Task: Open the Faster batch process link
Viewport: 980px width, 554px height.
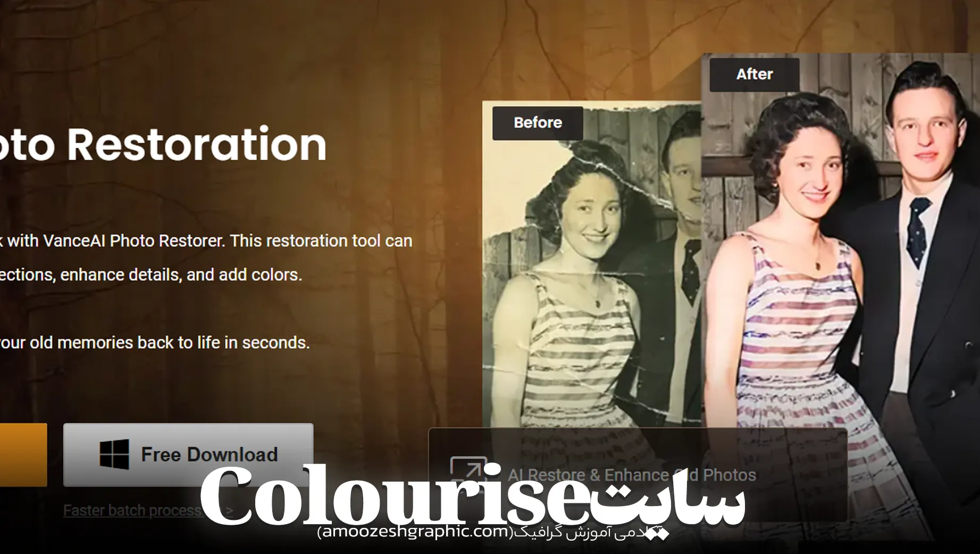Action: tap(148, 510)
